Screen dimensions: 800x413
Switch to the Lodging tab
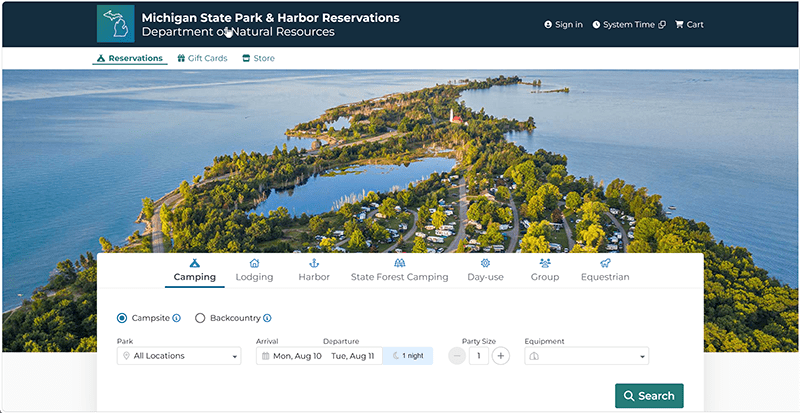click(254, 271)
